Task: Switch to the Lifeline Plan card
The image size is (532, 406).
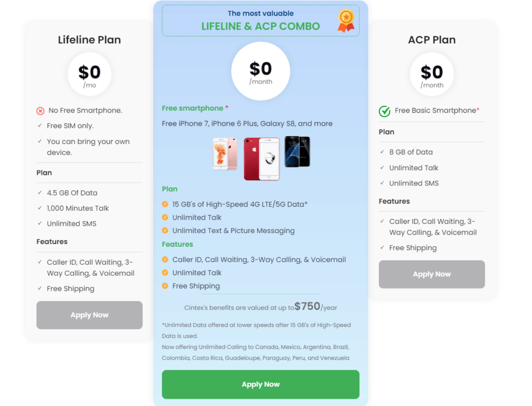Action: [x=89, y=39]
